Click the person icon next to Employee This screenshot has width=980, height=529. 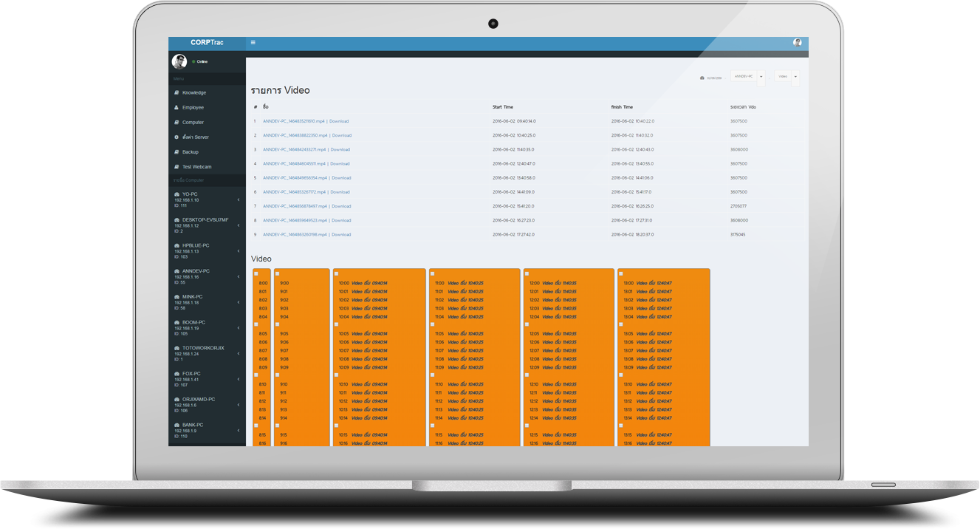(x=177, y=108)
